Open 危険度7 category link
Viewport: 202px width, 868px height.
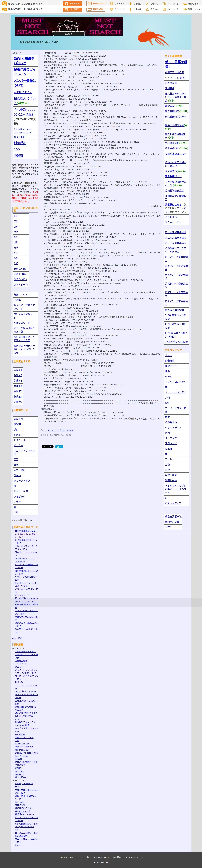pos(18,402)
